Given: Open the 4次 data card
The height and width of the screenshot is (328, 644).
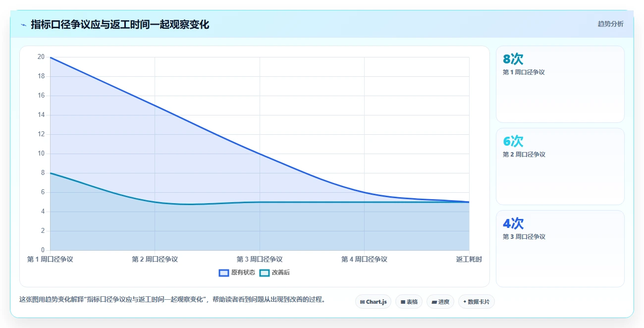Looking at the screenshot, I should tap(560, 249).
